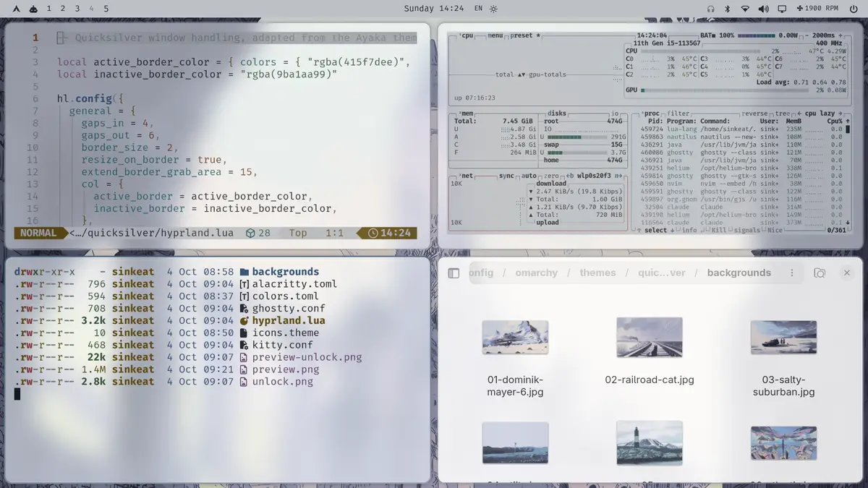Select previous sort column arrow in btop
868x488 pixels.
coord(798,114)
